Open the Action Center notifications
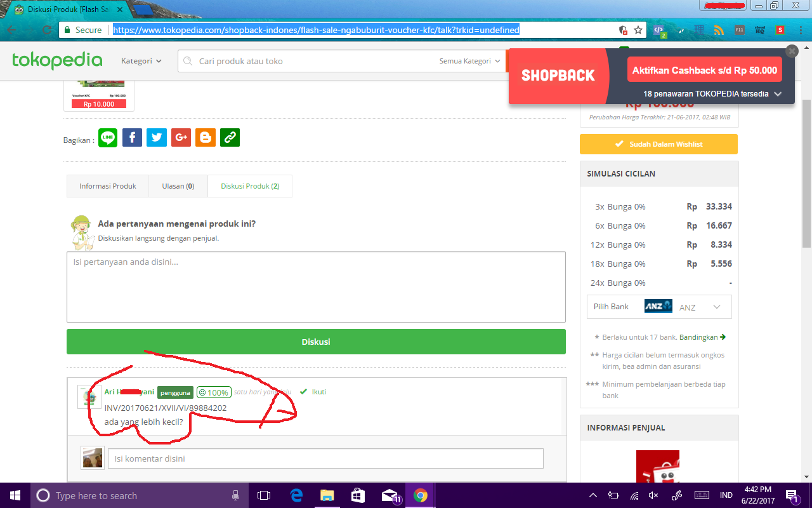This screenshot has height=508, width=812. click(x=792, y=495)
